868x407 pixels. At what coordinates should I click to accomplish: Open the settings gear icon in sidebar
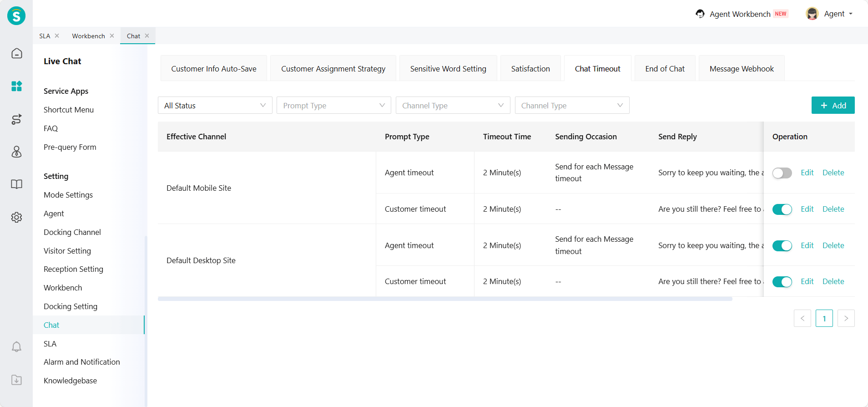tap(17, 217)
